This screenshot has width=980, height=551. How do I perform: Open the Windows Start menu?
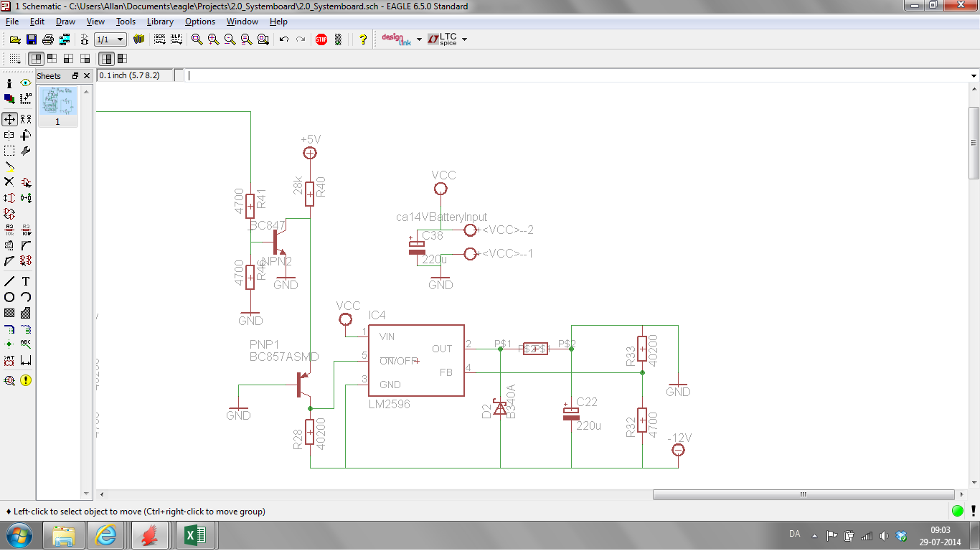pos(18,535)
